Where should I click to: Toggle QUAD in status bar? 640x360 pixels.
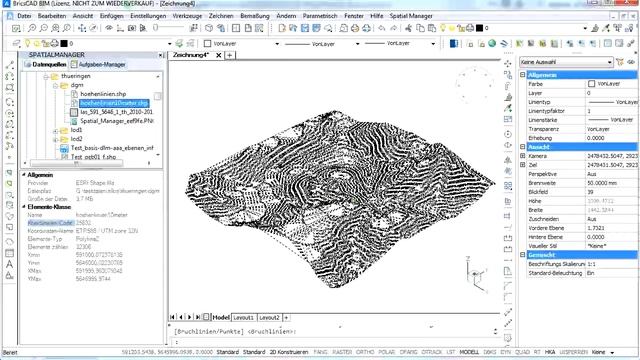tap(522, 352)
